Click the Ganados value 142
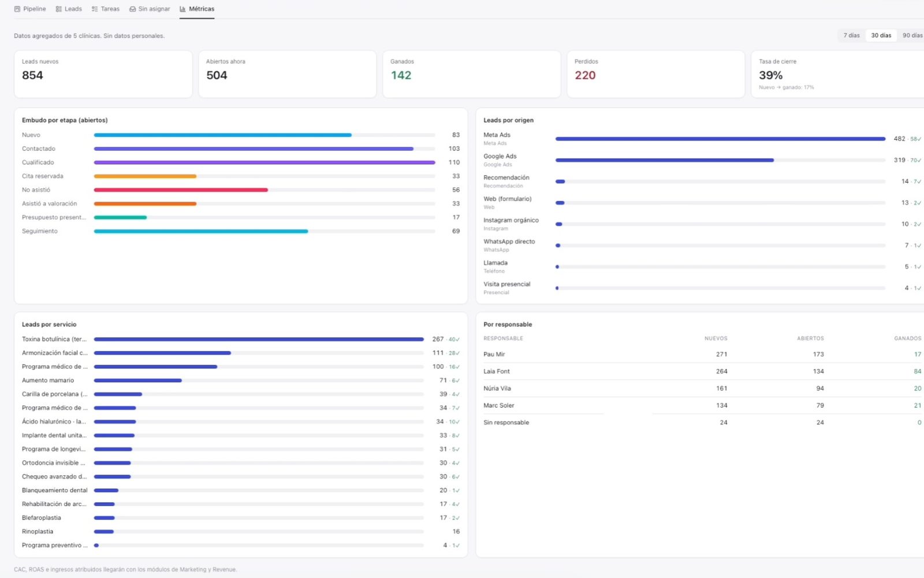 401,75
